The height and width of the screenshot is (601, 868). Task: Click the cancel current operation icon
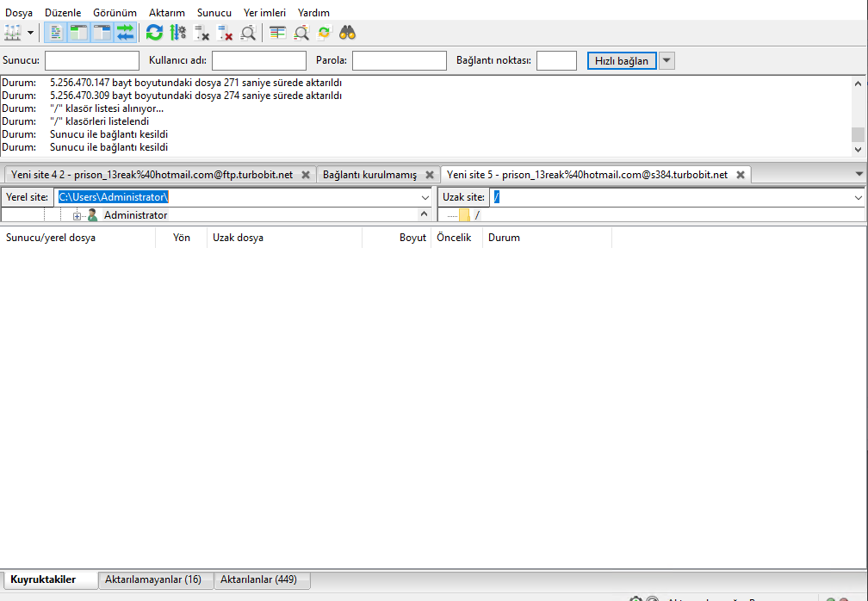[x=202, y=33]
